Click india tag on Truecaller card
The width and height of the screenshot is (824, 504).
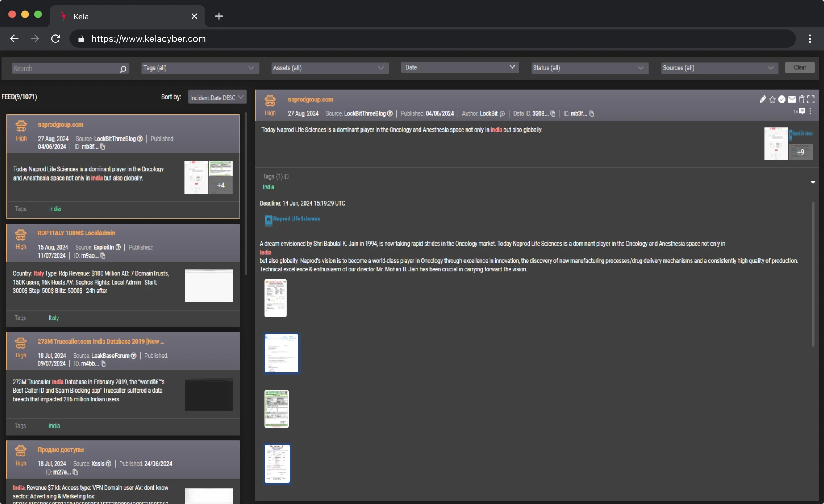pos(54,426)
